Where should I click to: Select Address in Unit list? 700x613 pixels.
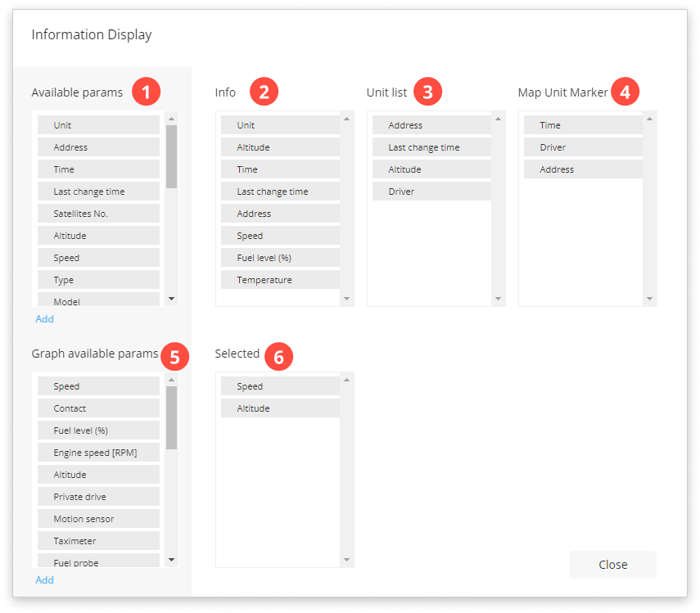tap(431, 125)
